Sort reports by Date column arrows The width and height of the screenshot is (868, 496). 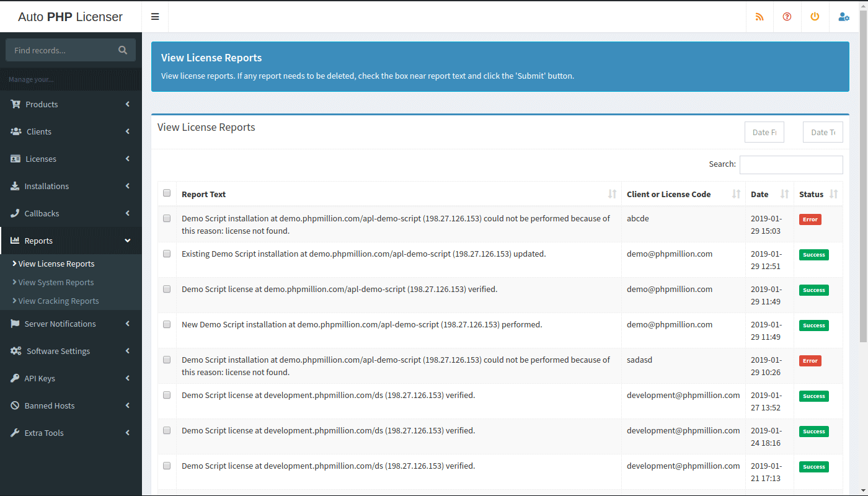click(784, 194)
